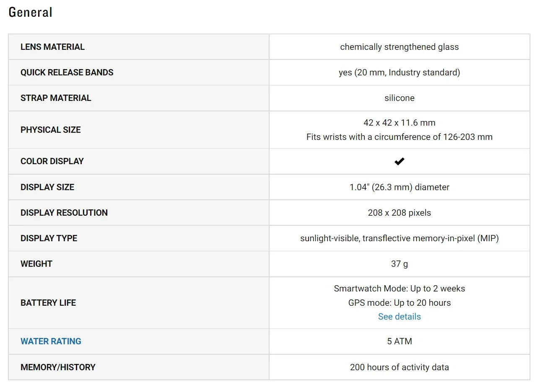Click the 5 ATM value
The width and height of the screenshot is (540, 392).
coord(399,341)
